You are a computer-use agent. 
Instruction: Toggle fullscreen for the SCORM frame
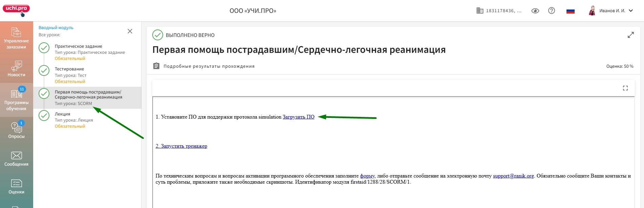point(625,88)
